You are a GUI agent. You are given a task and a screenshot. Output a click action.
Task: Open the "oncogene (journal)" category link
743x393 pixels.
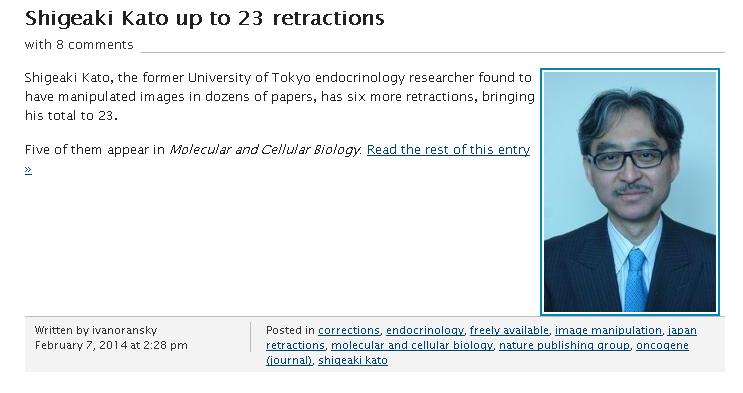[662, 345]
